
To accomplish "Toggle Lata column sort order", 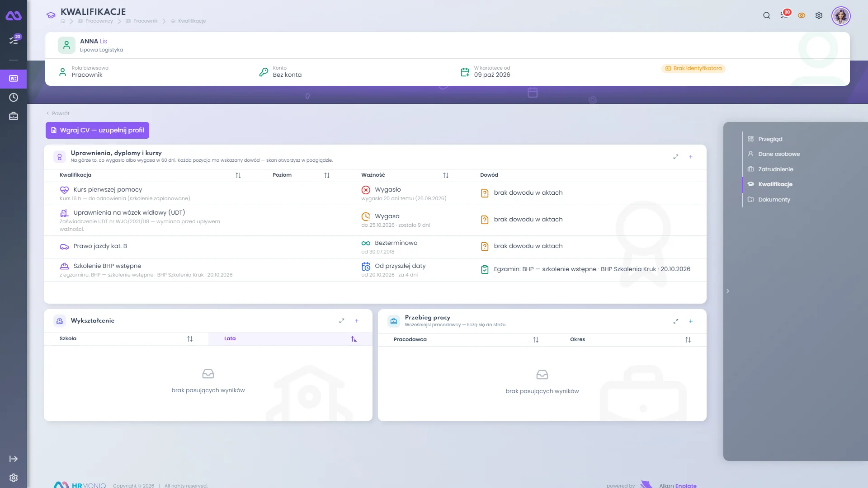I will 354,339.
